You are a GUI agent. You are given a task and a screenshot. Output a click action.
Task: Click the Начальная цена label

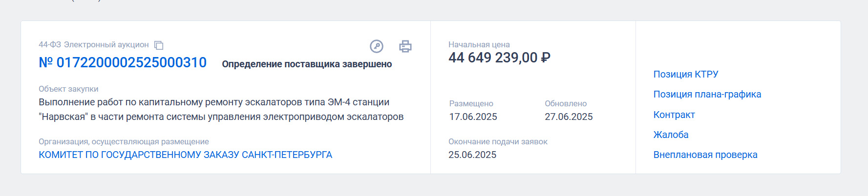479,44
